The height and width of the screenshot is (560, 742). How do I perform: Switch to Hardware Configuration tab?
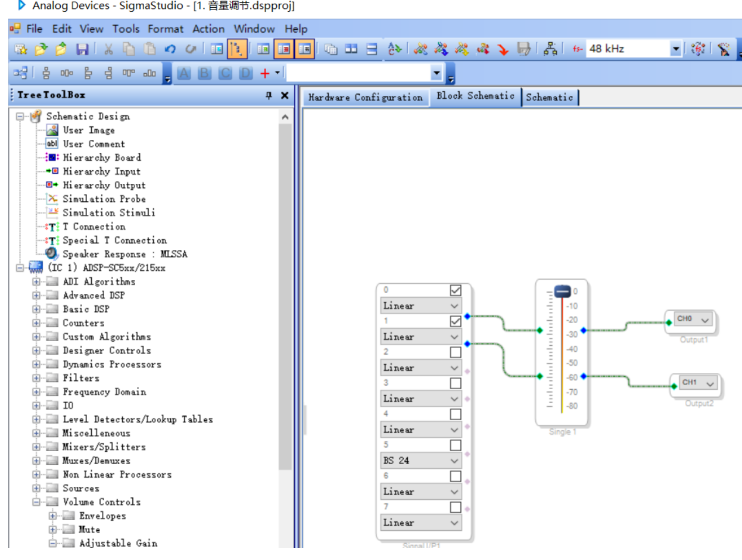[x=366, y=98]
